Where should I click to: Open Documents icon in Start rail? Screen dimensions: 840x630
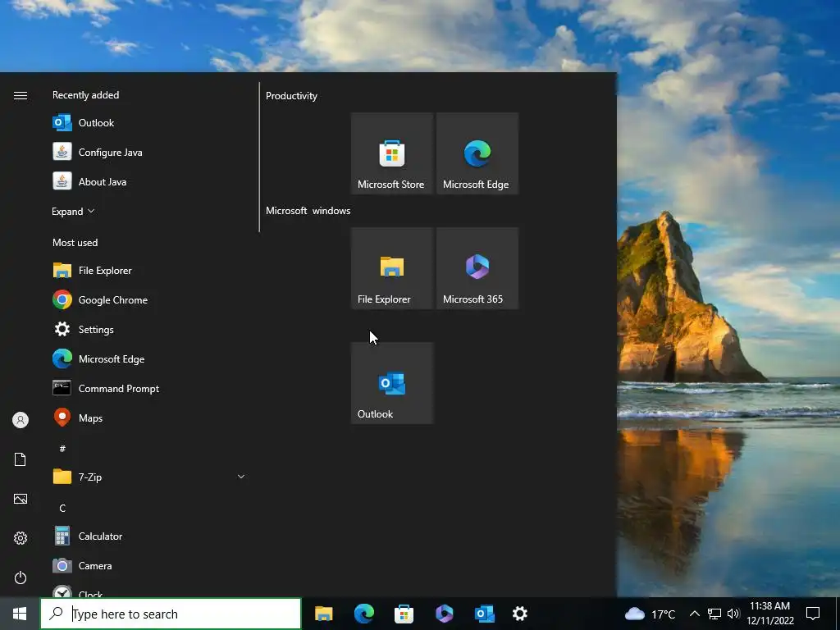click(21, 459)
